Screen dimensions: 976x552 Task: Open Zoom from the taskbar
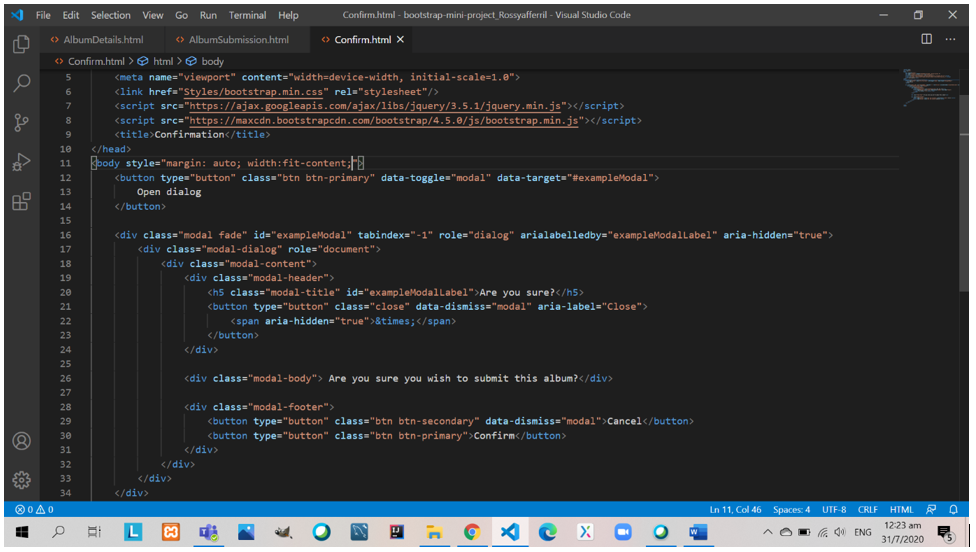[x=622, y=532]
